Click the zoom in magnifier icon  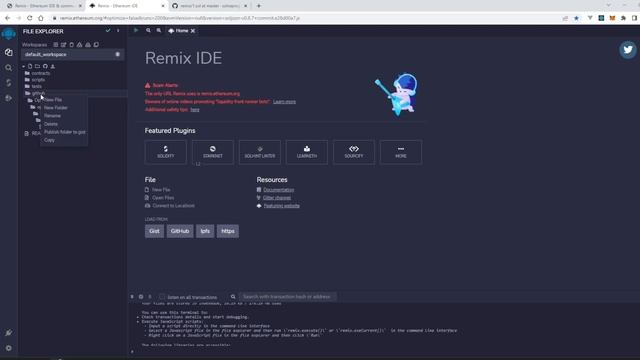pyautogui.click(x=159, y=31)
